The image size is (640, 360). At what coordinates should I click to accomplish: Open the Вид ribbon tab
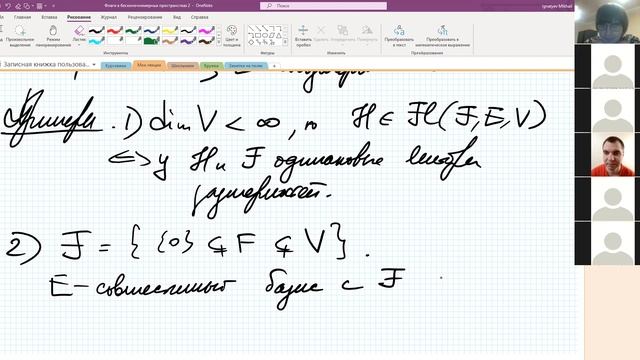click(177, 17)
